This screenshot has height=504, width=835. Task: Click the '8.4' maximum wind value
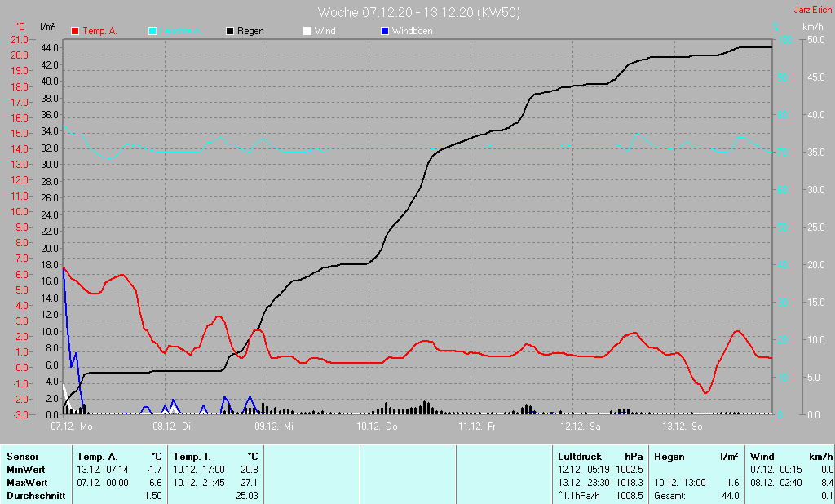click(827, 482)
